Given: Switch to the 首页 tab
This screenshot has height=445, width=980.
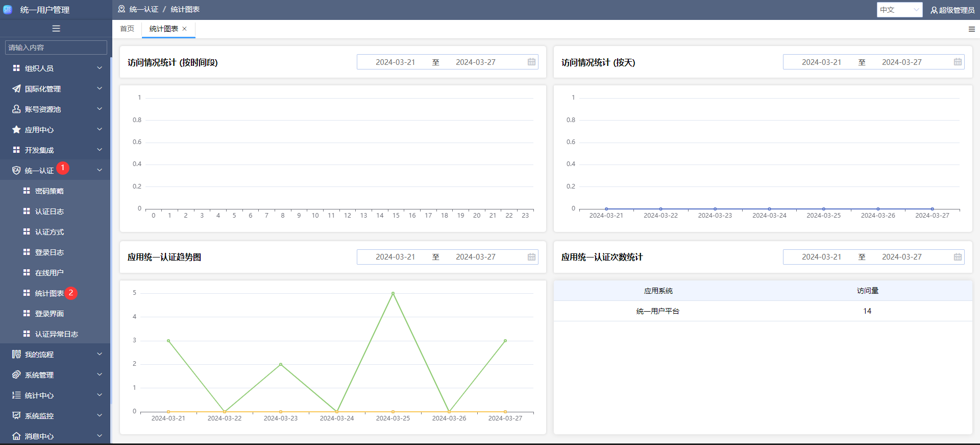Looking at the screenshot, I should [x=127, y=29].
